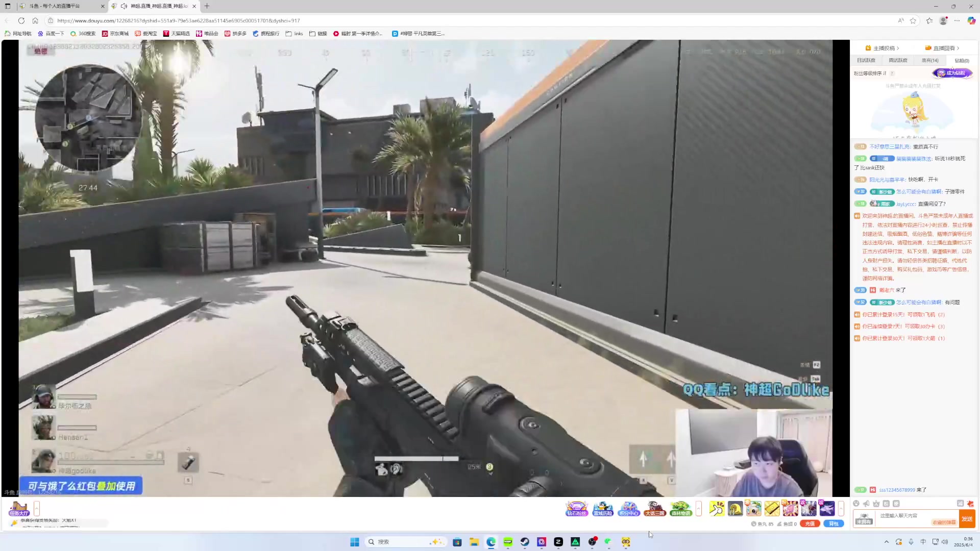Click the webcam overlay on stream
This screenshot has width=980, height=551.
point(754,453)
